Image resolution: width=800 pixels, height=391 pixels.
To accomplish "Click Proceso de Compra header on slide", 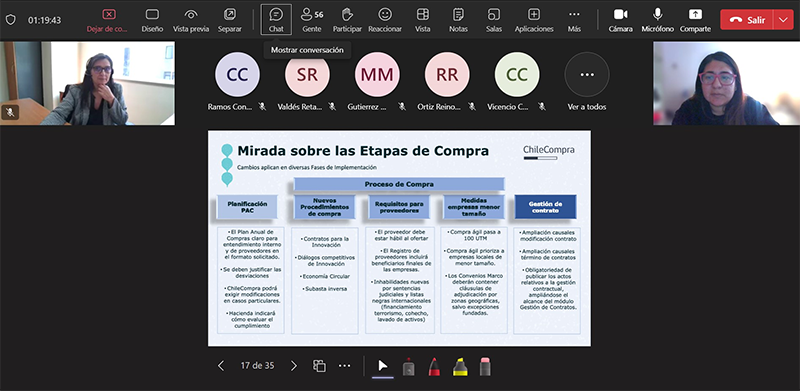I will click(x=399, y=184).
